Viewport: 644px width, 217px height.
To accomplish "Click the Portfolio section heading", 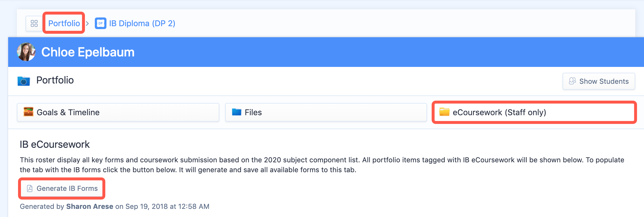I will tap(55, 80).
